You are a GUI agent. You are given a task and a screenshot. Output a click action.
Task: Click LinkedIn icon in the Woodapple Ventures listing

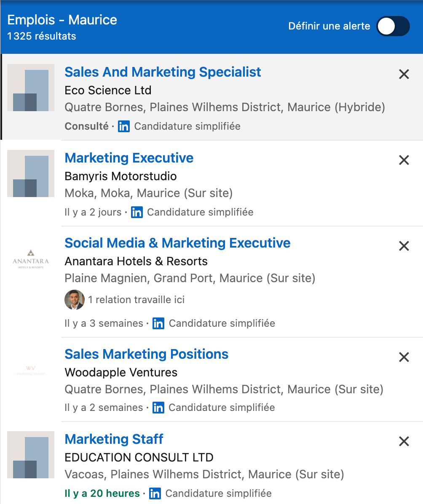click(158, 408)
